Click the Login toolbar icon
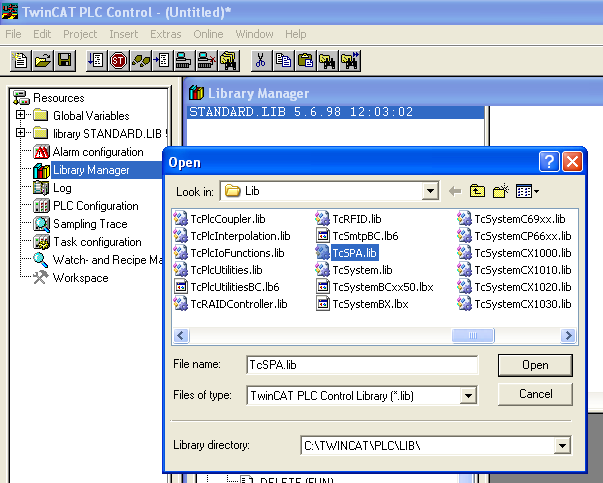The width and height of the screenshot is (603, 483). (x=185, y=61)
